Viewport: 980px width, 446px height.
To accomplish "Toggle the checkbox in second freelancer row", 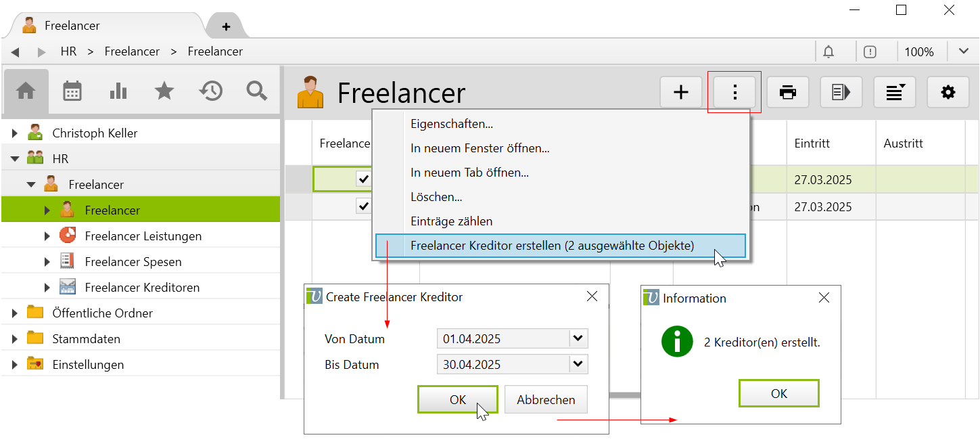I will tap(364, 206).
